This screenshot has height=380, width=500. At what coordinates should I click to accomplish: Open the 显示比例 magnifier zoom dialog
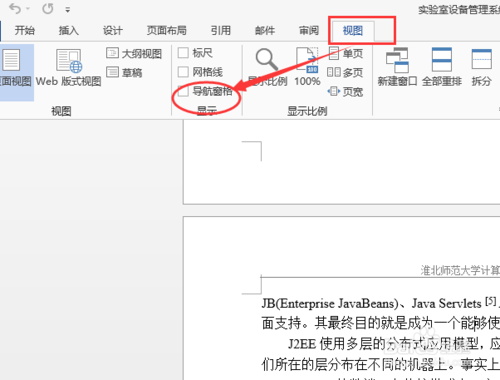[267, 68]
